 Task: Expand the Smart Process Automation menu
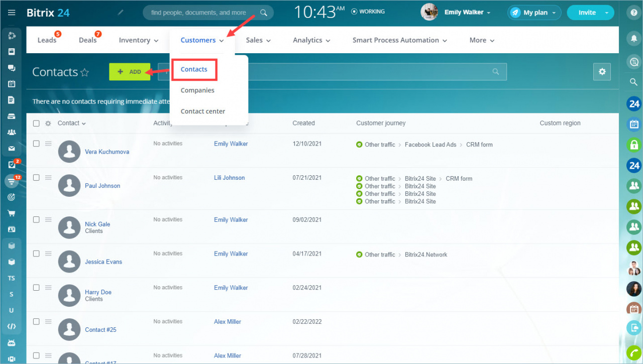(399, 40)
